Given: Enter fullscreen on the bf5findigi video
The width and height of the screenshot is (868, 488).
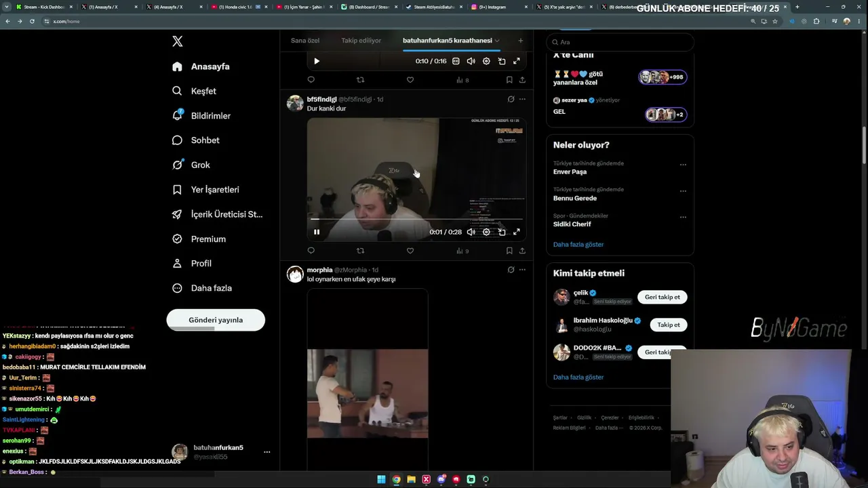Looking at the screenshot, I should (x=517, y=232).
